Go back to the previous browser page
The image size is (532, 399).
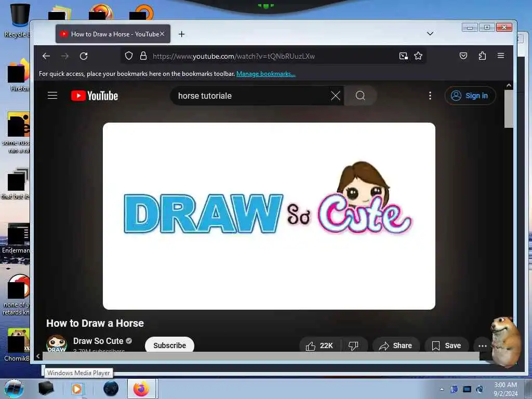tap(46, 56)
